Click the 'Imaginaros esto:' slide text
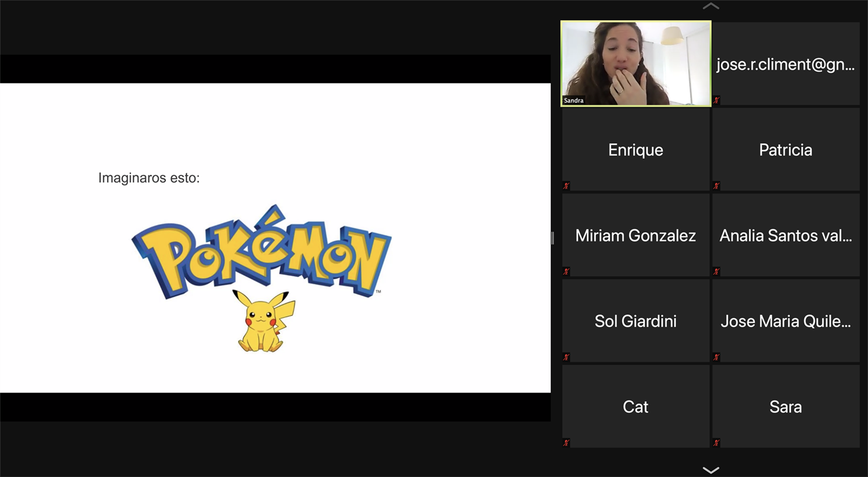This screenshot has height=477, width=868. (149, 178)
